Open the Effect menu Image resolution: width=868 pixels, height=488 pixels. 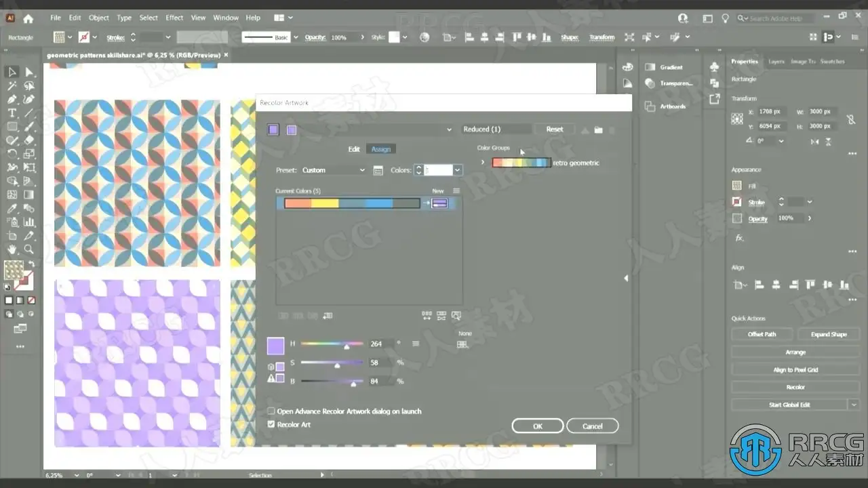(174, 18)
